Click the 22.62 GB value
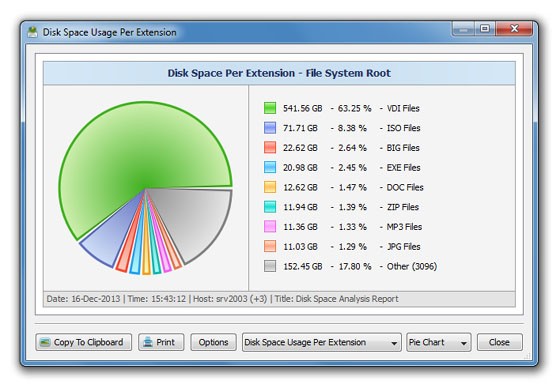This screenshot has height=388, width=560. tap(300, 148)
